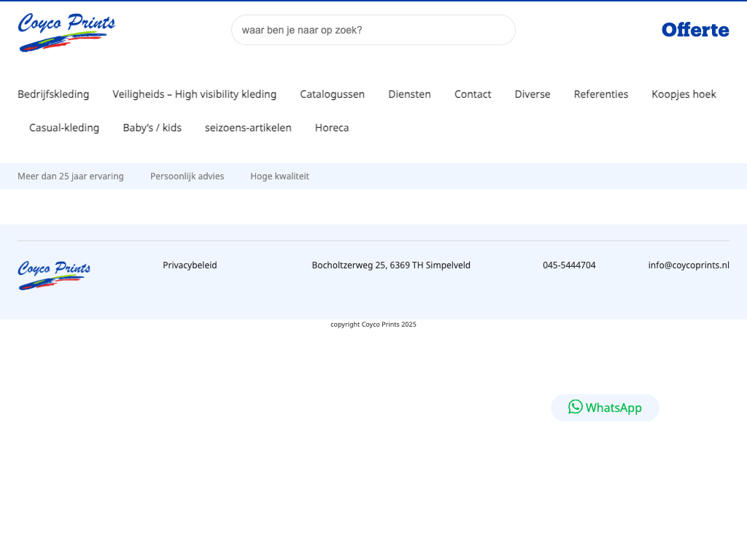Navigate to the Contact page
This screenshot has height=560, width=747.
click(x=473, y=94)
